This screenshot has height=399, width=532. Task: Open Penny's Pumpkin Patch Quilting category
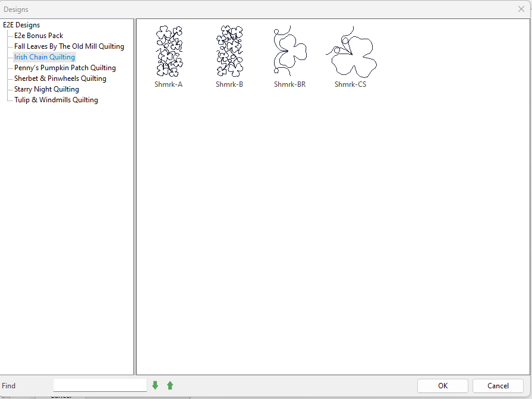pyautogui.click(x=65, y=68)
